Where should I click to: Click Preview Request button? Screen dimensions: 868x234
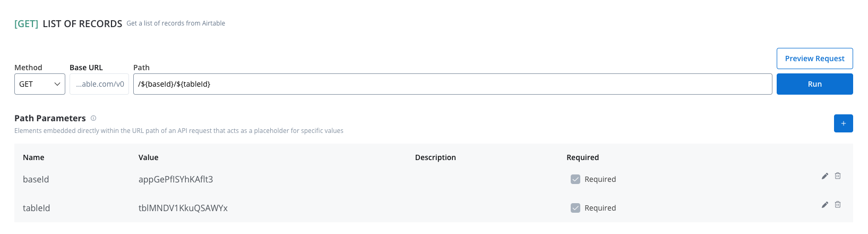point(815,59)
